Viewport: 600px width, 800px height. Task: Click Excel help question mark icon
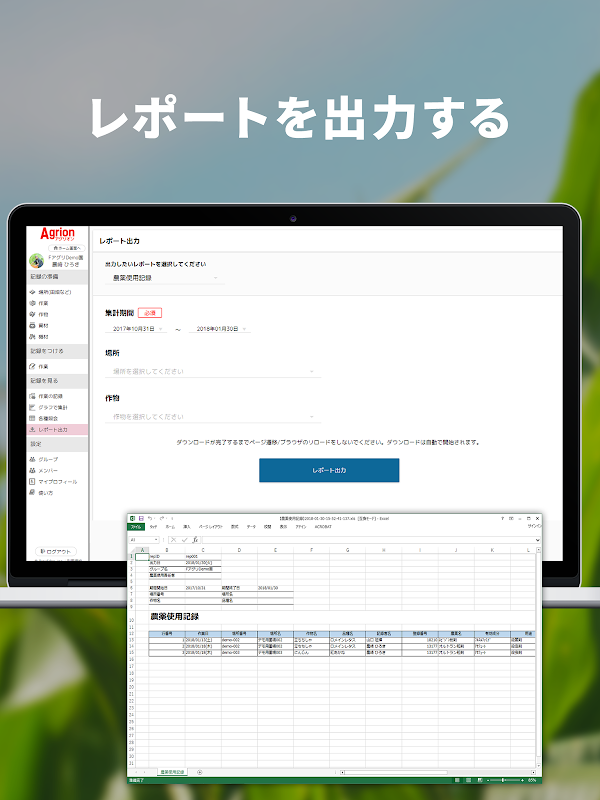(x=502, y=518)
